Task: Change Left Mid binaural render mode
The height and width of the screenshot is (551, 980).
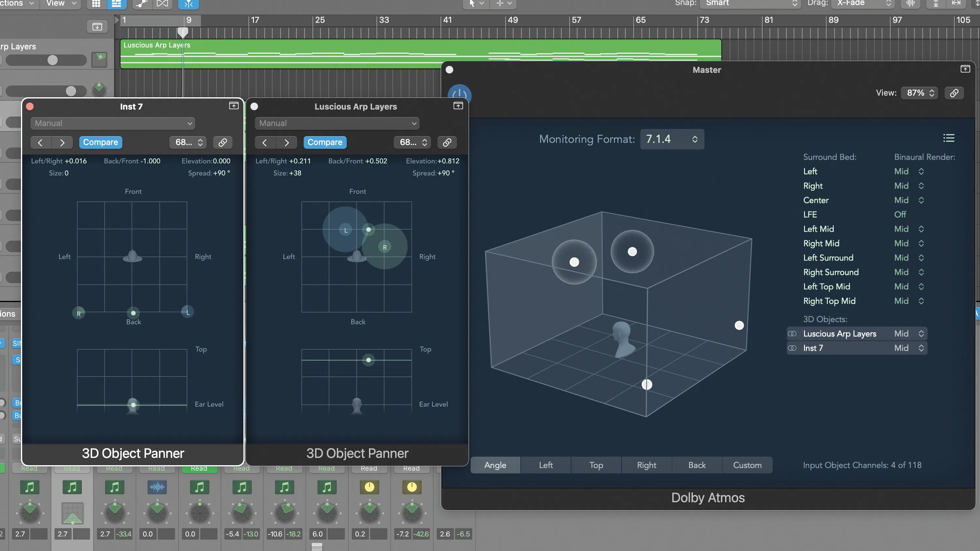Action: 909,229
